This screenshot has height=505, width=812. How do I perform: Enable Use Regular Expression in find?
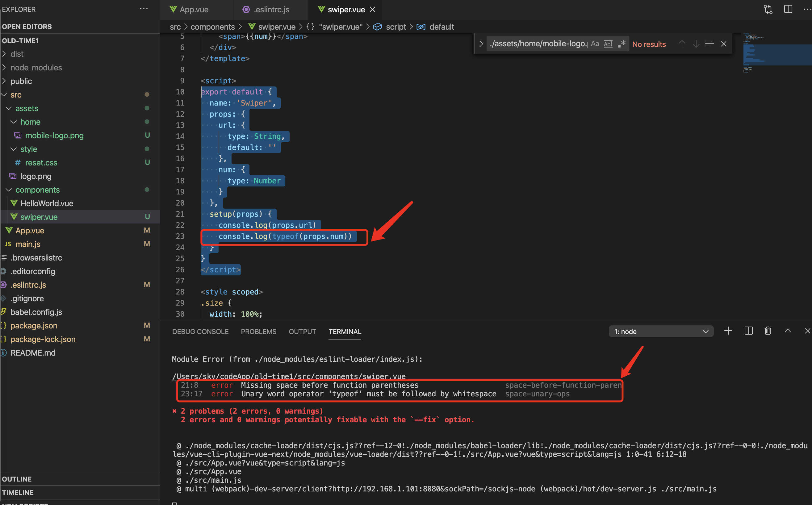[x=621, y=44]
